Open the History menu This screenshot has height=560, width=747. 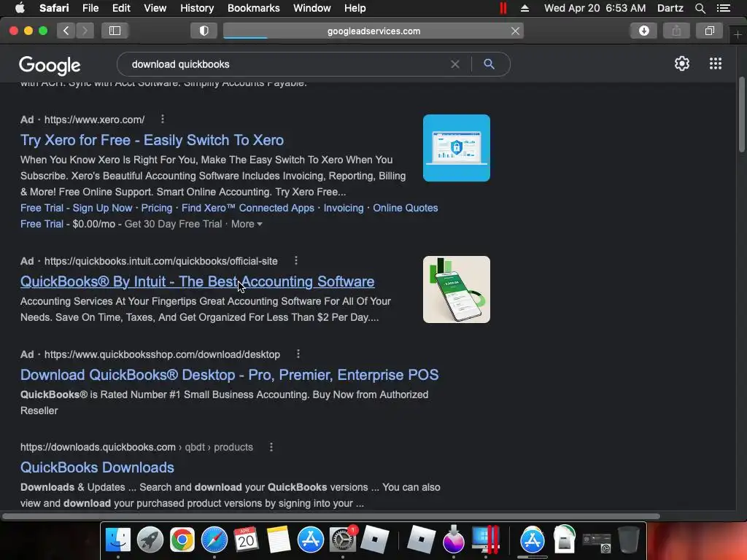tap(197, 8)
